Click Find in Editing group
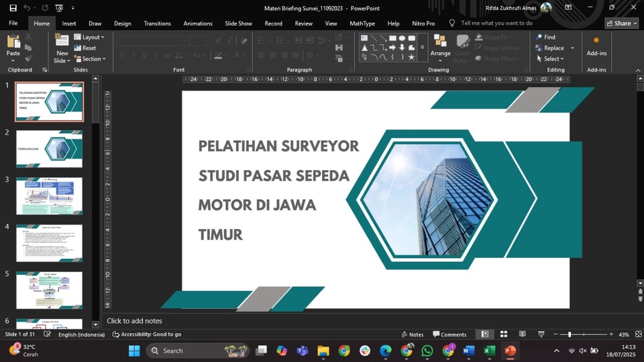The width and height of the screenshot is (644, 362). 545,37
